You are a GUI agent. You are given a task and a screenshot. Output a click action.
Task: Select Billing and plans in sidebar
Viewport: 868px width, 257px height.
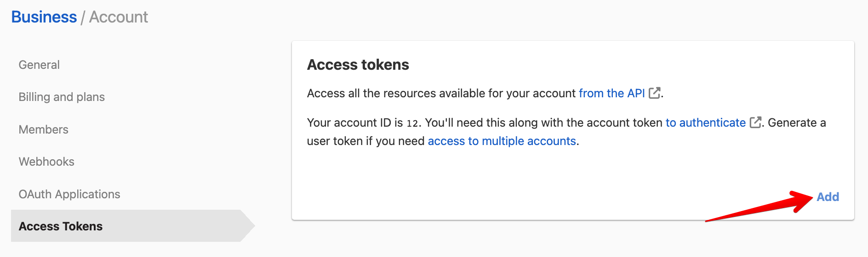[62, 97]
